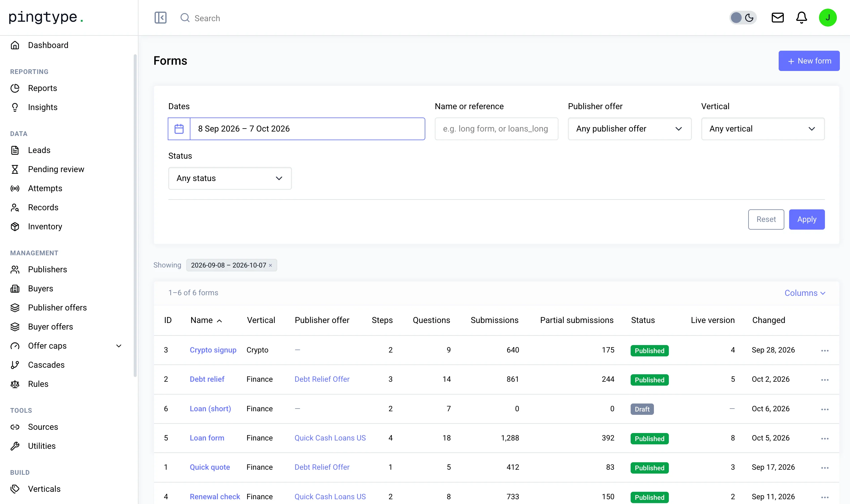Go to Reports in sidebar

[42, 88]
